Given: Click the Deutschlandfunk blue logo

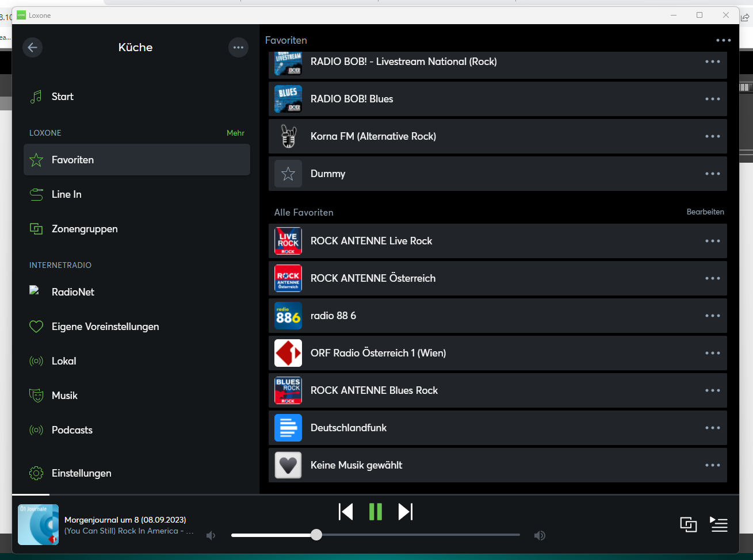Looking at the screenshot, I should pos(288,428).
